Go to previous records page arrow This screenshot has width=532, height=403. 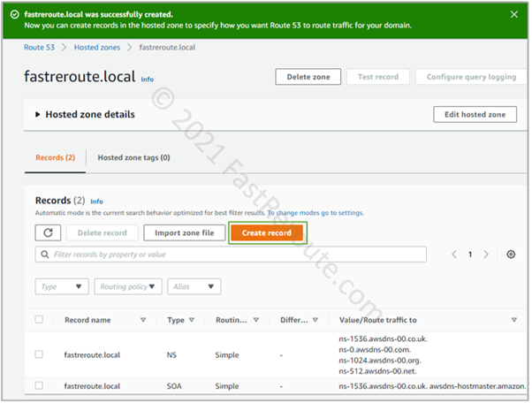pos(454,254)
